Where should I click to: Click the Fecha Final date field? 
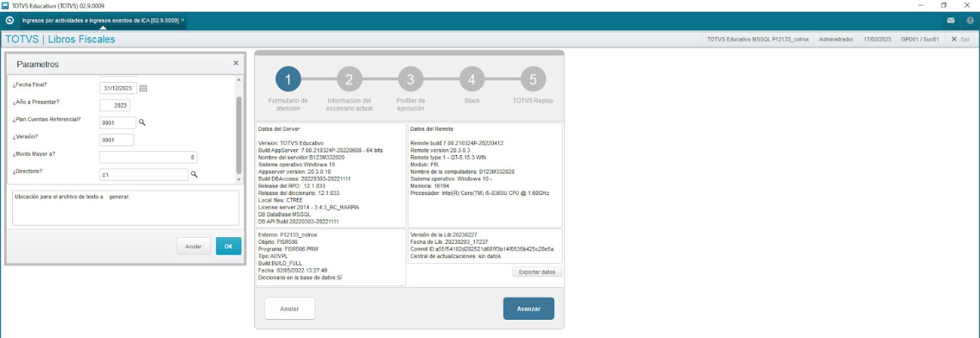[x=118, y=88]
